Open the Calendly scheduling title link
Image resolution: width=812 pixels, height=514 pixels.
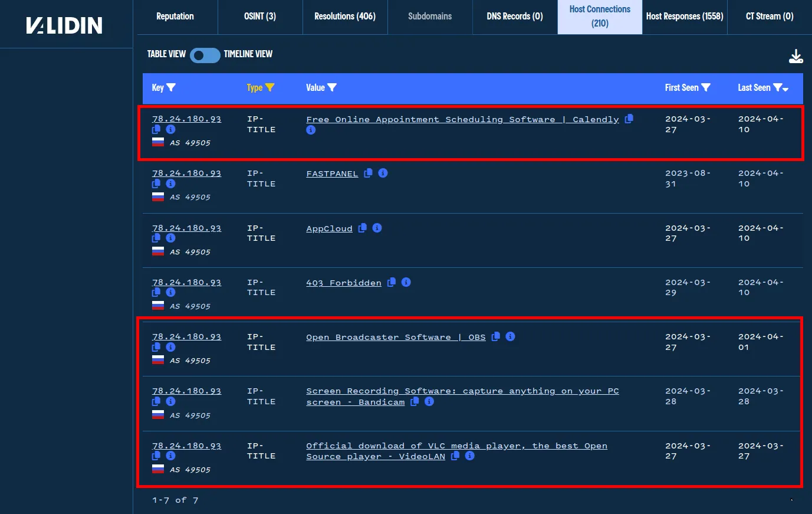(x=462, y=119)
